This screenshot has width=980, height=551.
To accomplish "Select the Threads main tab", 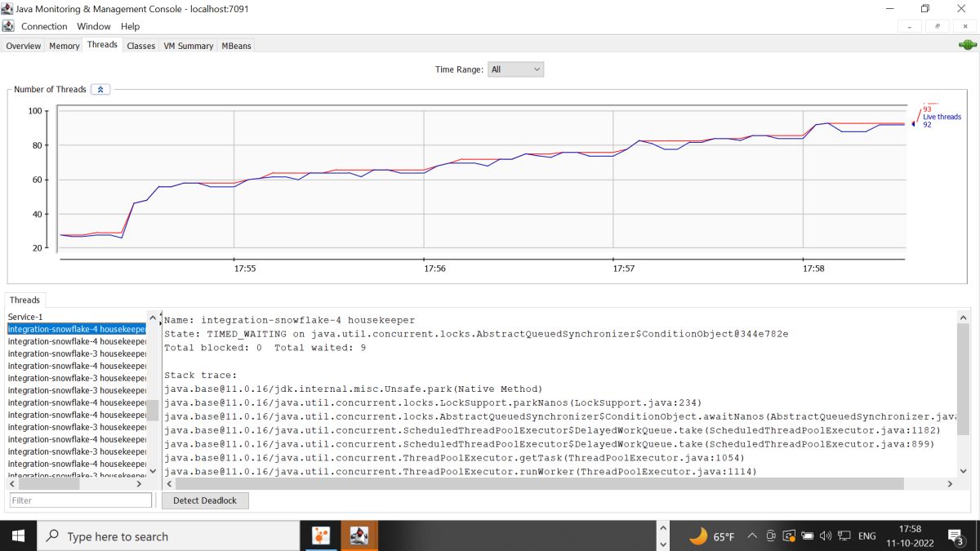I will (x=102, y=45).
